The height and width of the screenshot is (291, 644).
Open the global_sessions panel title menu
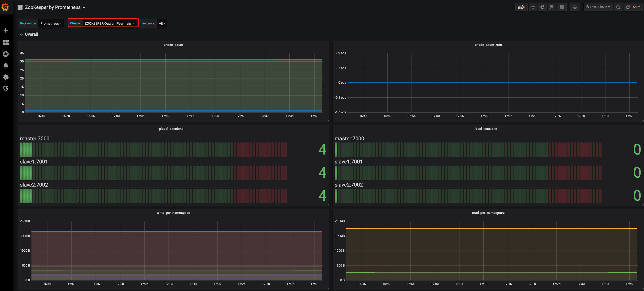click(x=171, y=129)
